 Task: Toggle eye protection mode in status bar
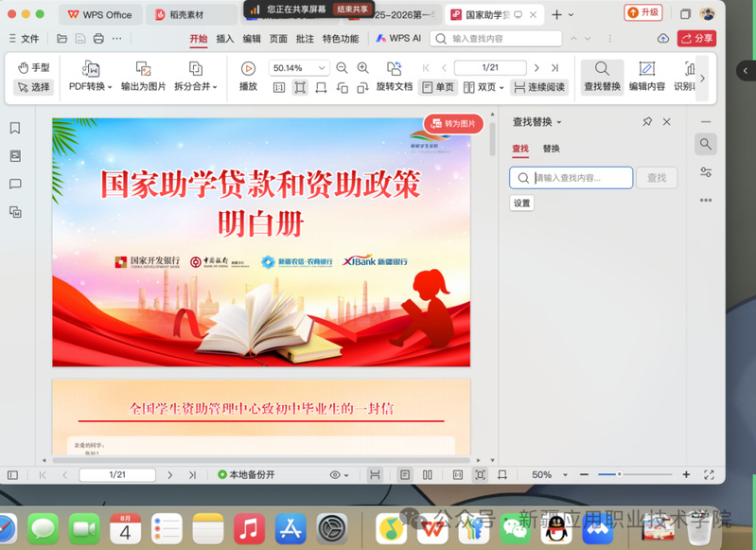339,474
